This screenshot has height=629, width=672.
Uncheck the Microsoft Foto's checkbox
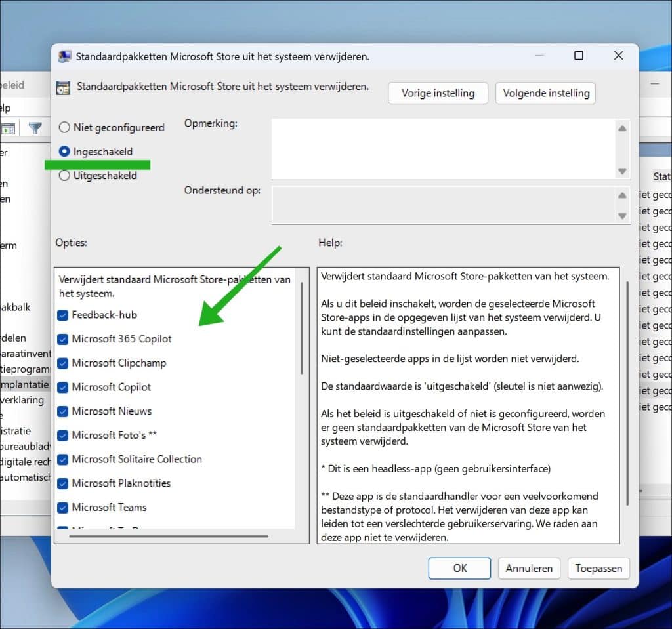pos(62,436)
